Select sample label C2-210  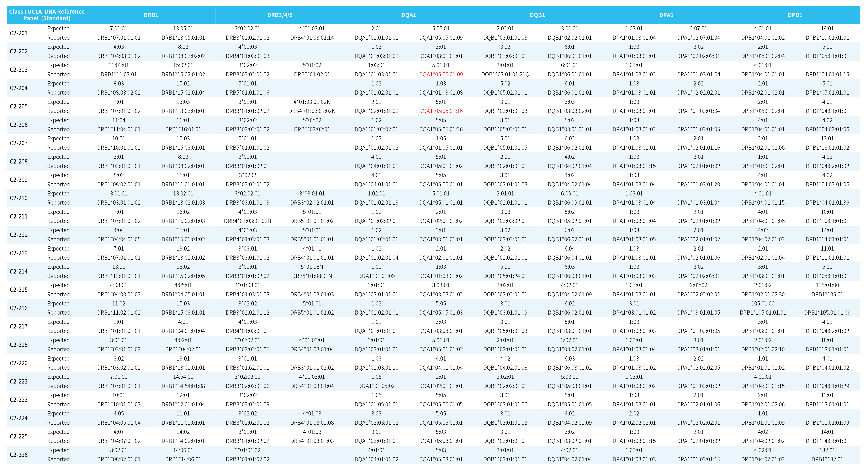tap(18, 198)
